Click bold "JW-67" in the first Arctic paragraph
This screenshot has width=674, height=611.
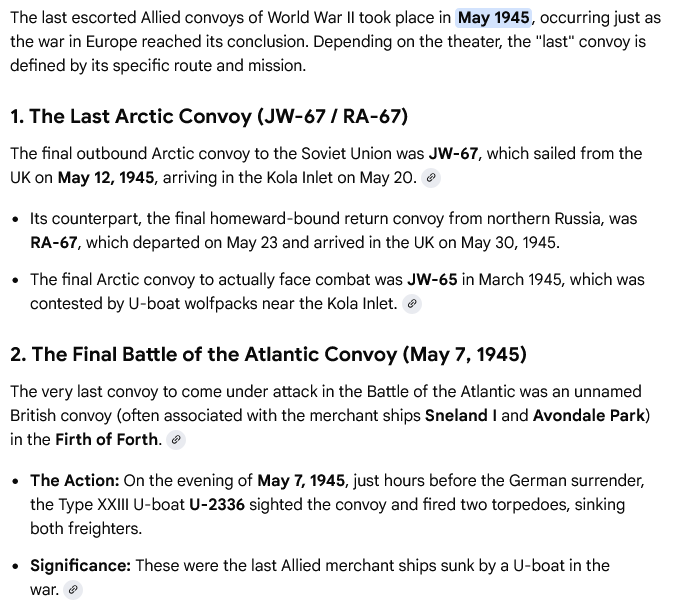pos(453,154)
